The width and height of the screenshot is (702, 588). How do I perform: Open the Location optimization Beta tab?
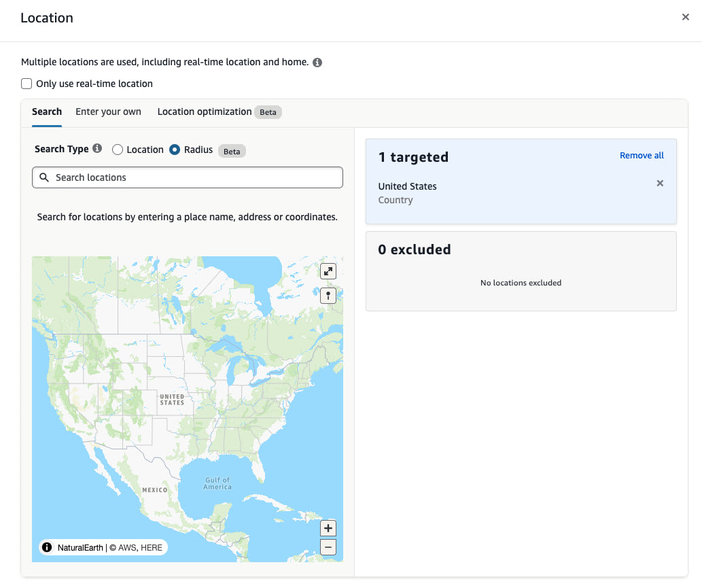click(203, 111)
